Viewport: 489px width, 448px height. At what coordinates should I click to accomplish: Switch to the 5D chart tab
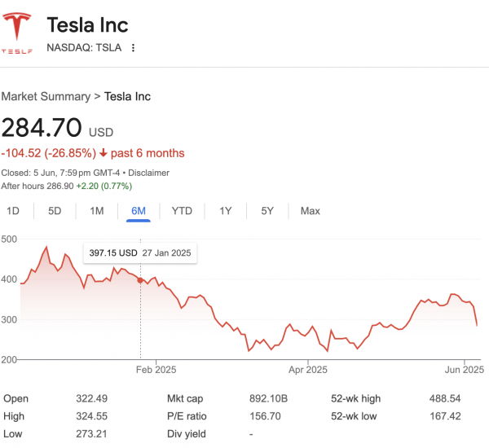pos(55,211)
